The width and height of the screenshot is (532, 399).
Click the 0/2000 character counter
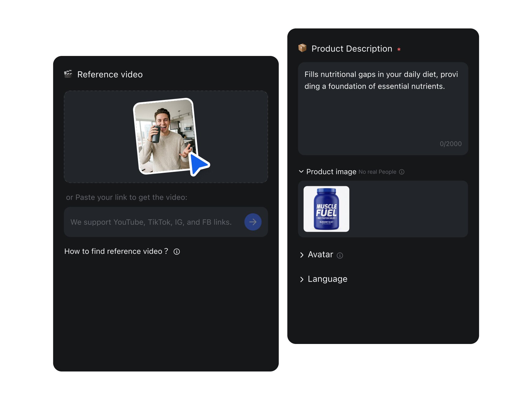451,144
